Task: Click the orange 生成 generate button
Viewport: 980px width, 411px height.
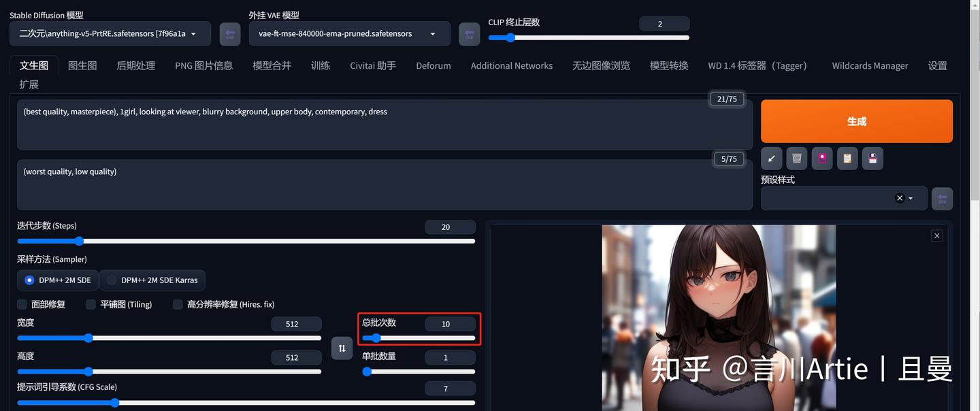Action: pos(856,121)
